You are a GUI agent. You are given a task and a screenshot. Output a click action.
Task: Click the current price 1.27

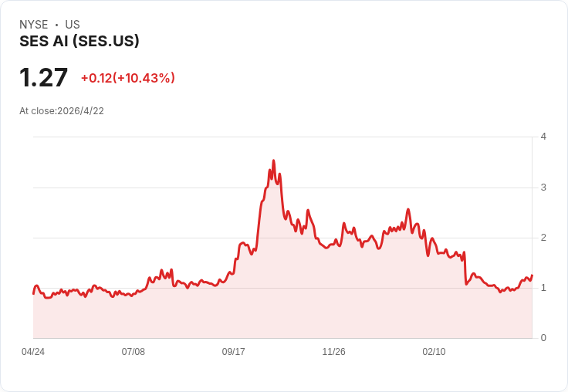44,78
